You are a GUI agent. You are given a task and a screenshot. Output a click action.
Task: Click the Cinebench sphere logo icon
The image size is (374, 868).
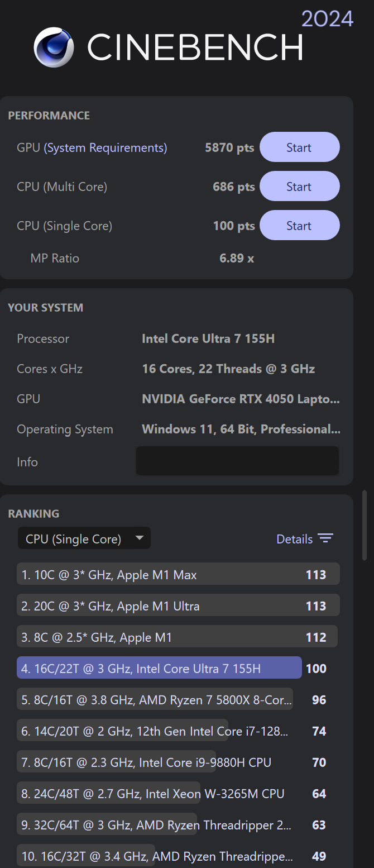coord(54,47)
